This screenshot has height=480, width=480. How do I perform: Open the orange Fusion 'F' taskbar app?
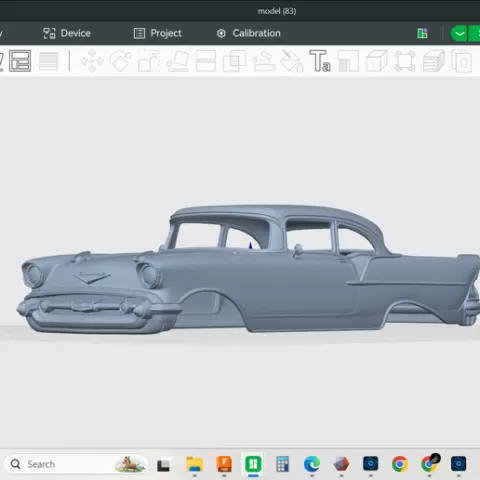(224, 464)
